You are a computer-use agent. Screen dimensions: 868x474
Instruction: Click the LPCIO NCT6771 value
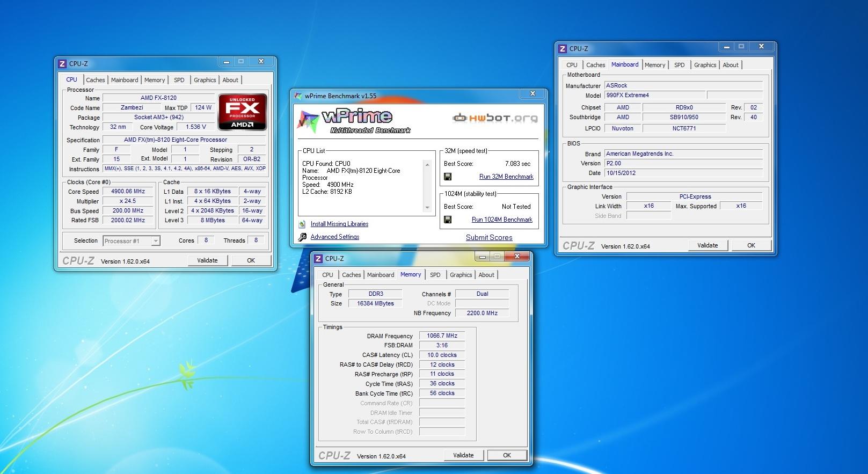click(684, 129)
